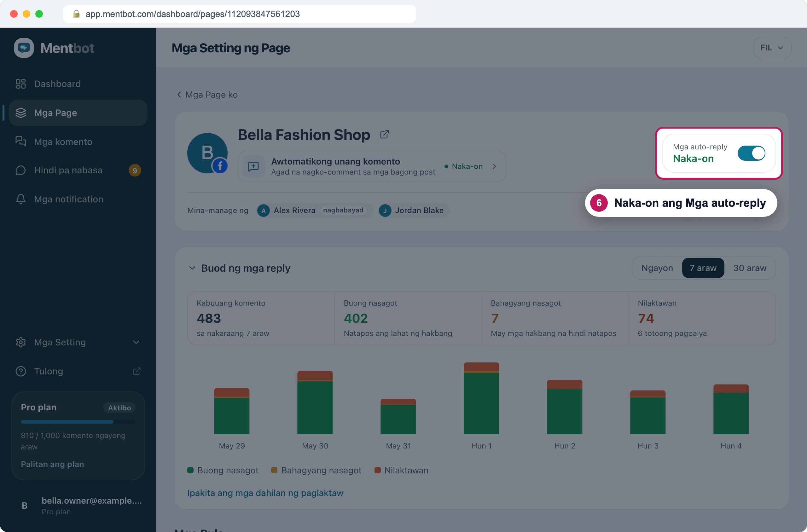807x532 pixels.
Task: Click the Mga komento chat icon
Action: 21,142
